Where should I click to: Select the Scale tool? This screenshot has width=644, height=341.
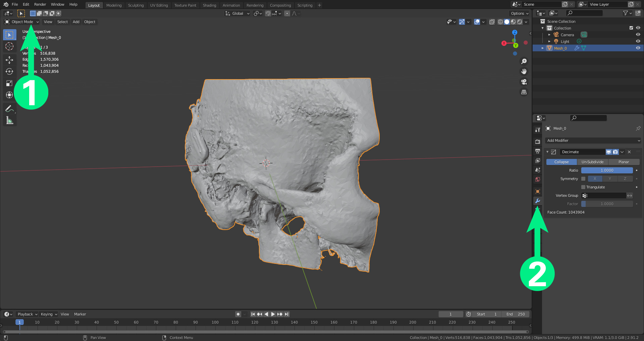(9, 83)
